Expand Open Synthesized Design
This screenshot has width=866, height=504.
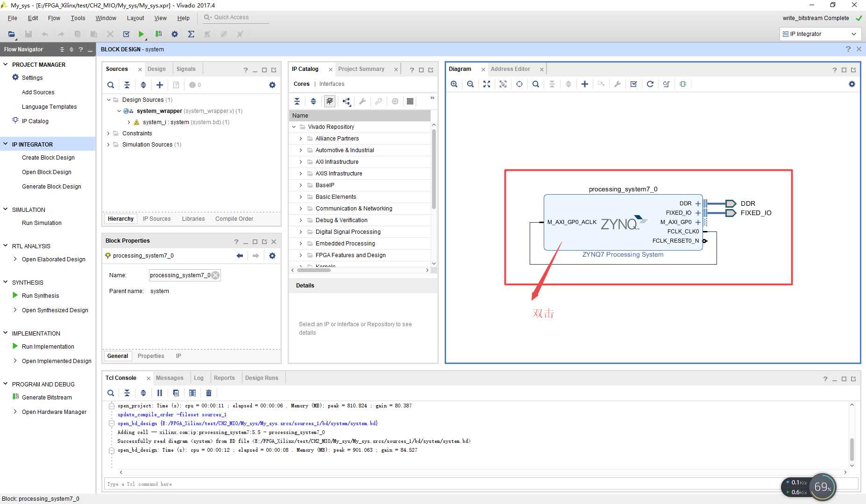[15, 310]
